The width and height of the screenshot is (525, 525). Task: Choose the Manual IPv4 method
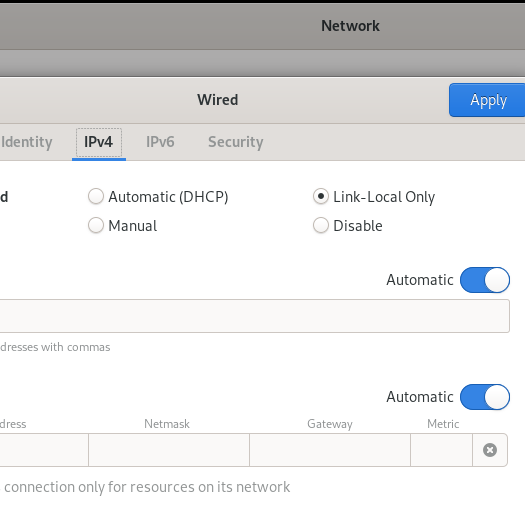[123, 225]
